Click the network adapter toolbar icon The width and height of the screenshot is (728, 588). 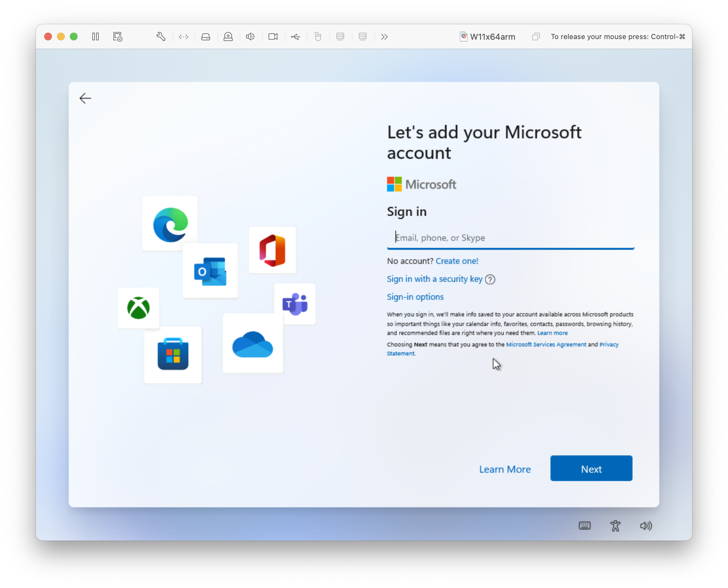183,37
